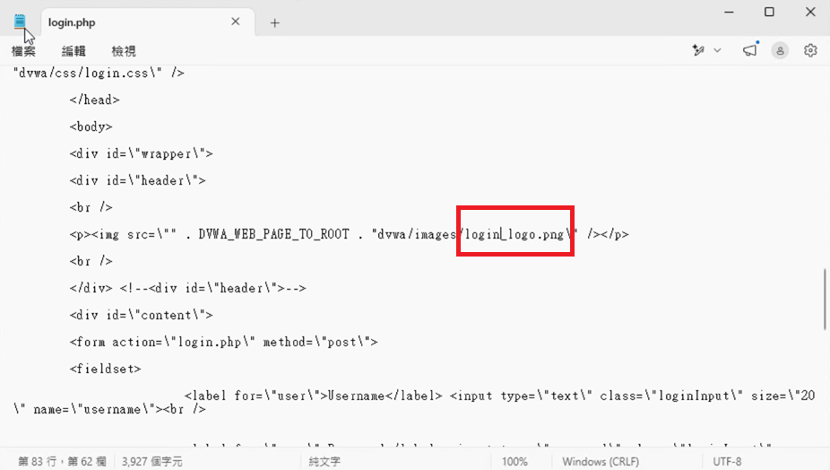This screenshot has height=470, width=830.
Task: Place cursor in login_logo.png text
Action: point(515,234)
